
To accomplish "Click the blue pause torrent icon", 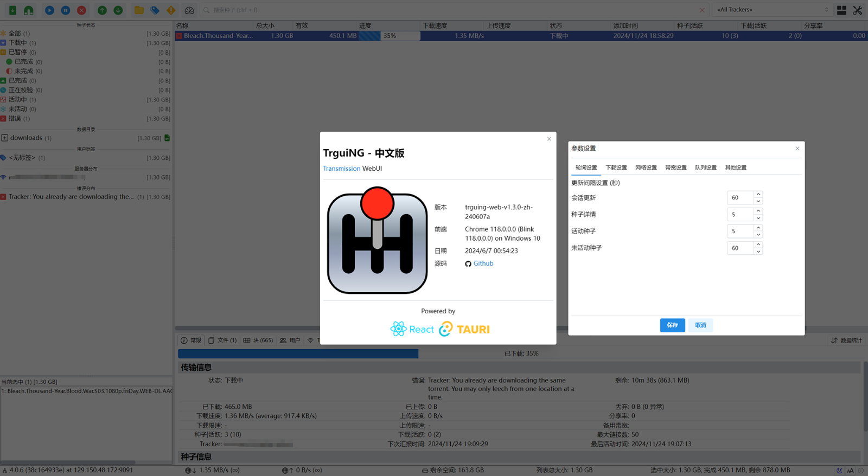I will [x=66, y=10].
